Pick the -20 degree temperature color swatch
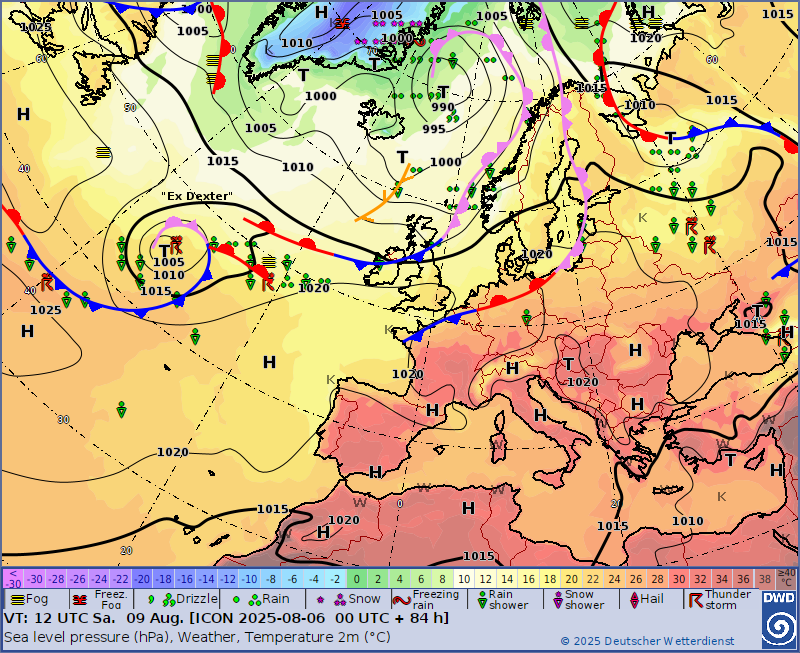Image resolution: width=800 pixels, height=653 pixels. click(143, 579)
